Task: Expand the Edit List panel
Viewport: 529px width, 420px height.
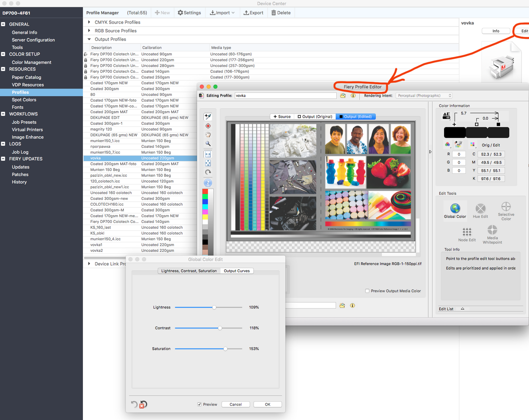Action: click(x=462, y=309)
